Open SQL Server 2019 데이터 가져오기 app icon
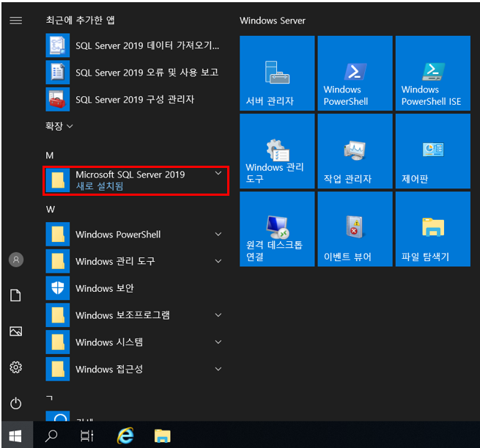 [x=58, y=45]
